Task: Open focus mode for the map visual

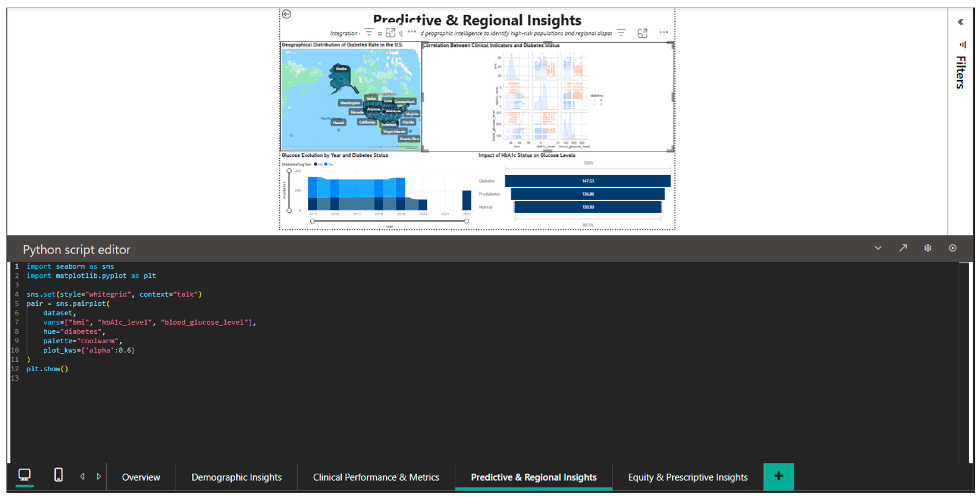Action: coord(390,33)
